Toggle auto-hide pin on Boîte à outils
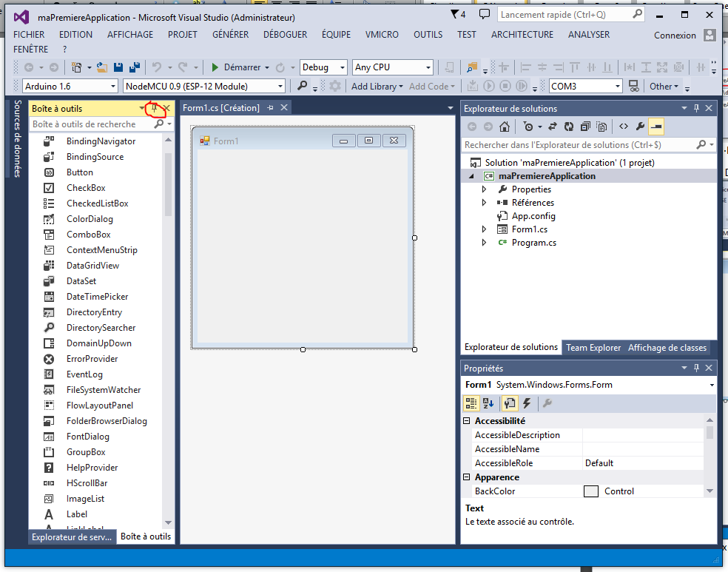The width and height of the screenshot is (728, 572). point(155,108)
